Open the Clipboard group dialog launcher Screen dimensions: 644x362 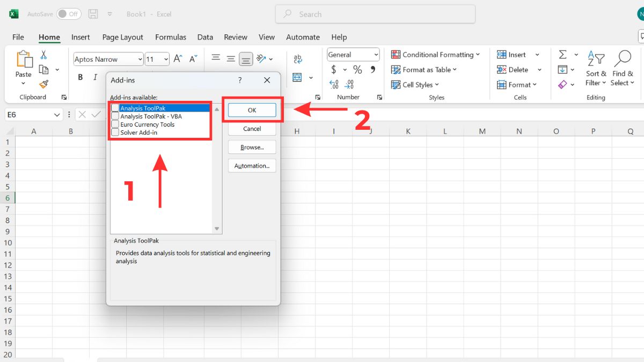(x=64, y=98)
